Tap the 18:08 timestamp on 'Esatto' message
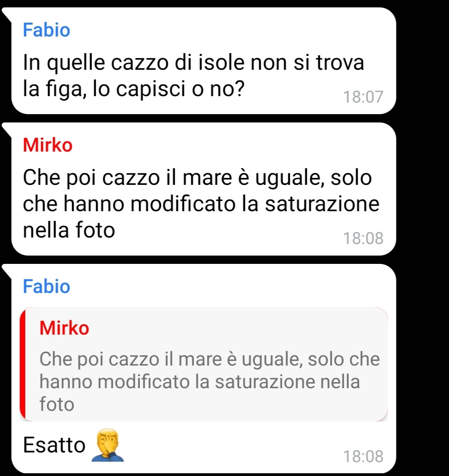This screenshot has width=449, height=476. pyautogui.click(x=363, y=456)
